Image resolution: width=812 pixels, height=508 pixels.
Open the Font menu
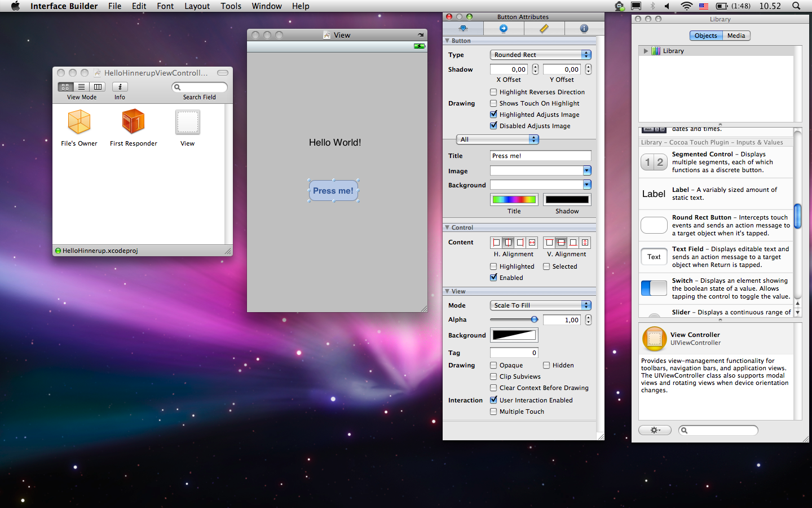(x=165, y=6)
